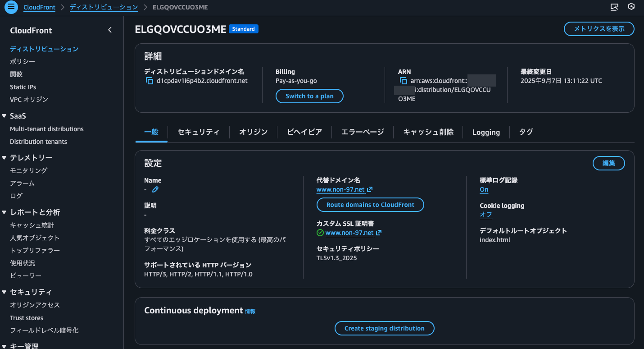Open external link icon beside alternate domain
The width and height of the screenshot is (644, 349).
tap(370, 189)
